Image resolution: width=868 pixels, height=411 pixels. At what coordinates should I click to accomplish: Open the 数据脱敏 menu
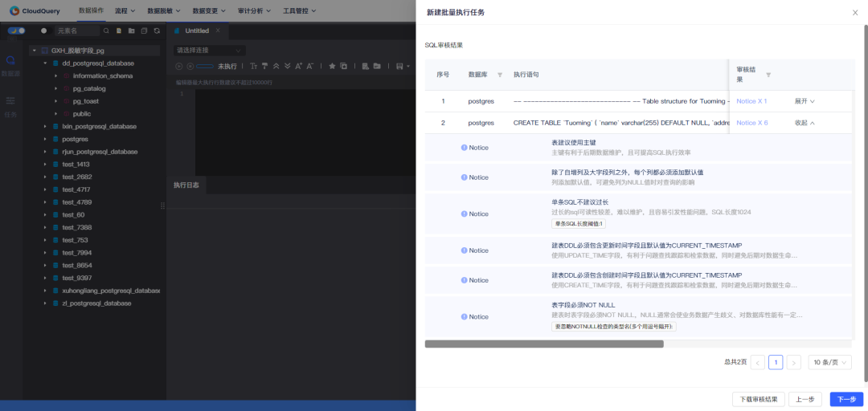click(x=164, y=10)
